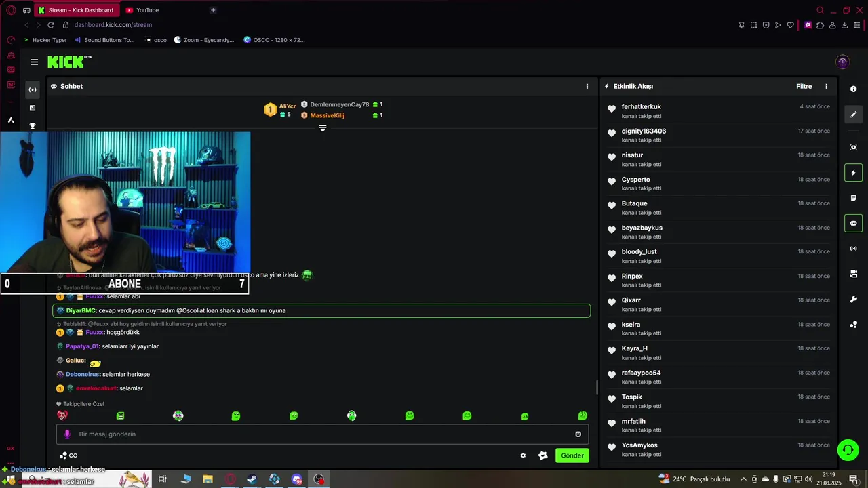Image resolution: width=868 pixels, height=488 pixels.
Task: Open the emoji picker in message box
Action: pyautogui.click(x=578, y=434)
